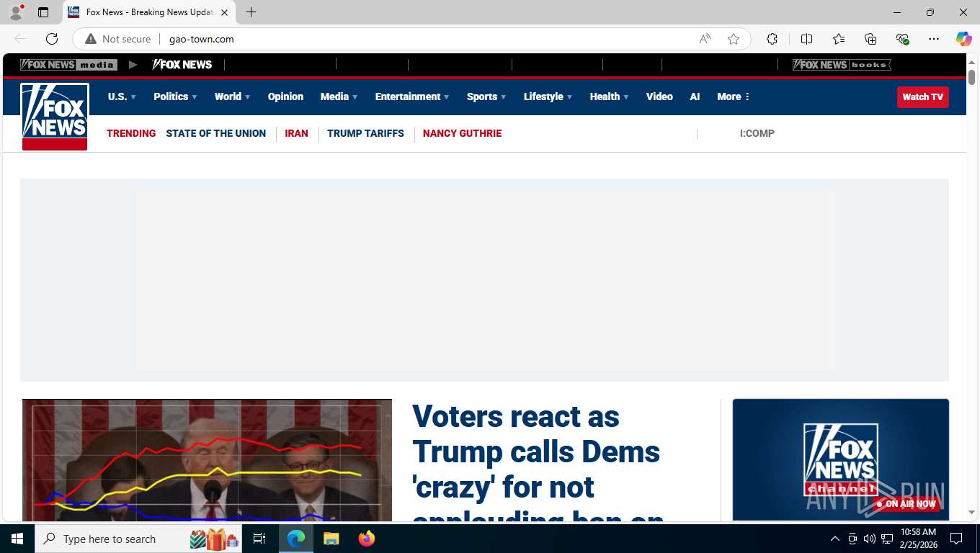Close the Fox News browser tab
Image resolution: width=980 pixels, height=553 pixels.
click(224, 12)
